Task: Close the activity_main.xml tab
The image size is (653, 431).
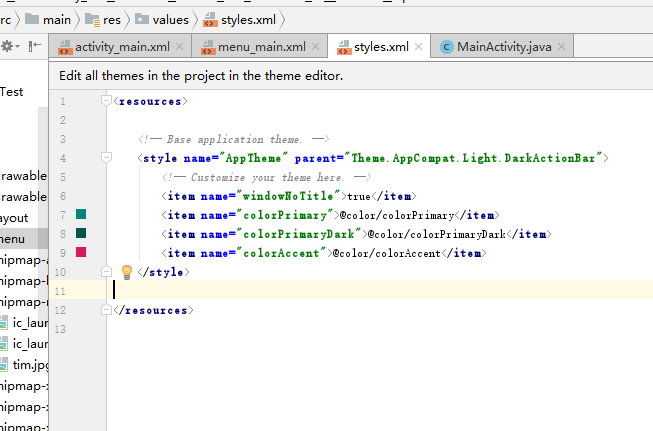Action: 179,47
